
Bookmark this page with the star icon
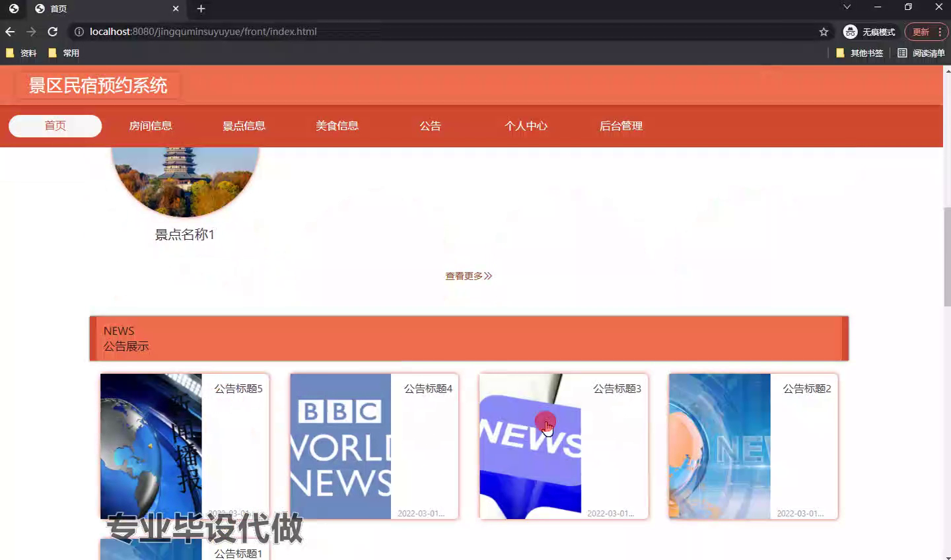824,32
